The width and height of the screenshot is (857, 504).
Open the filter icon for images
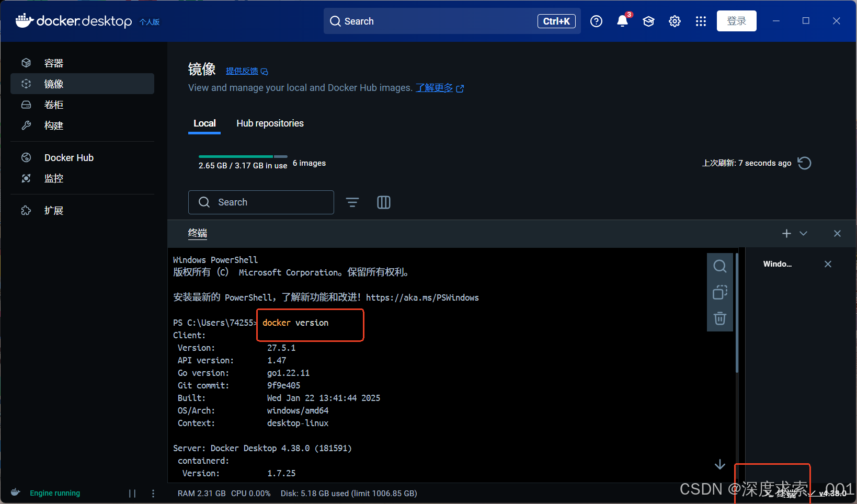tap(352, 202)
